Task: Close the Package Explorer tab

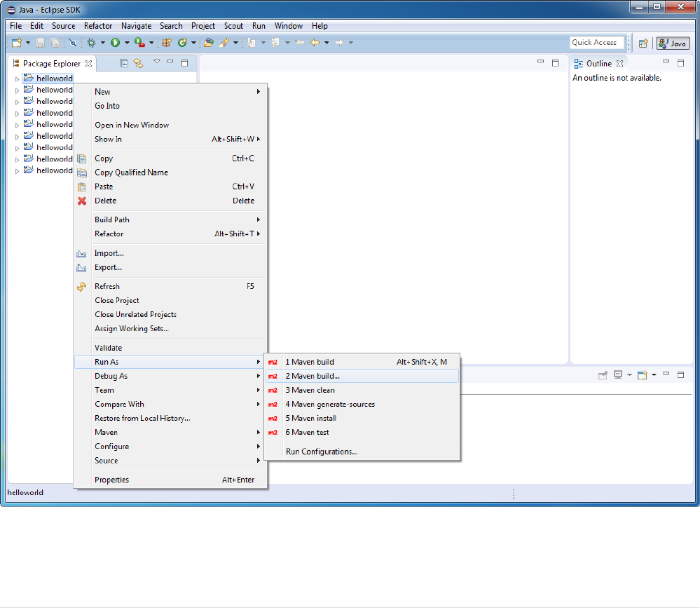Action: (89, 63)
